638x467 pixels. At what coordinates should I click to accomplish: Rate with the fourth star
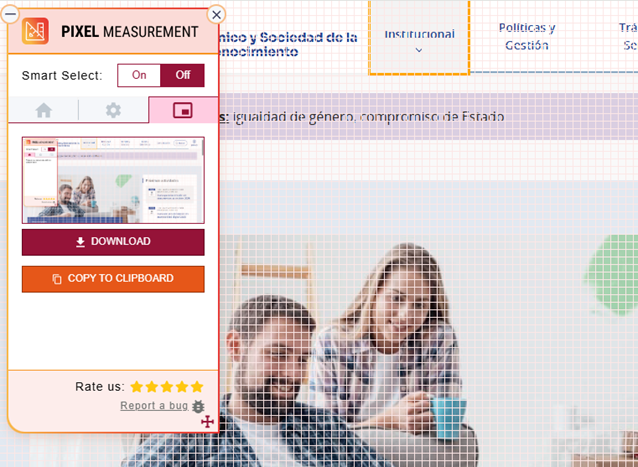click(x=182, y=386)
